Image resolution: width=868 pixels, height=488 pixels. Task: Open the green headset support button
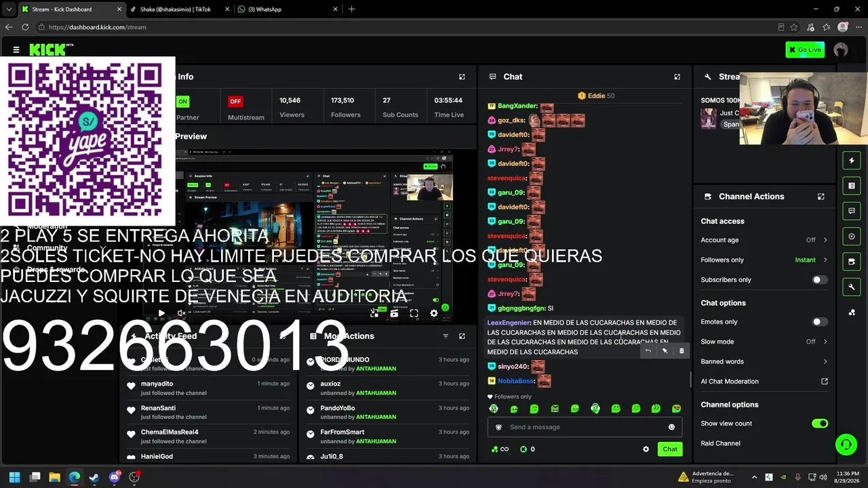[846, 445]
